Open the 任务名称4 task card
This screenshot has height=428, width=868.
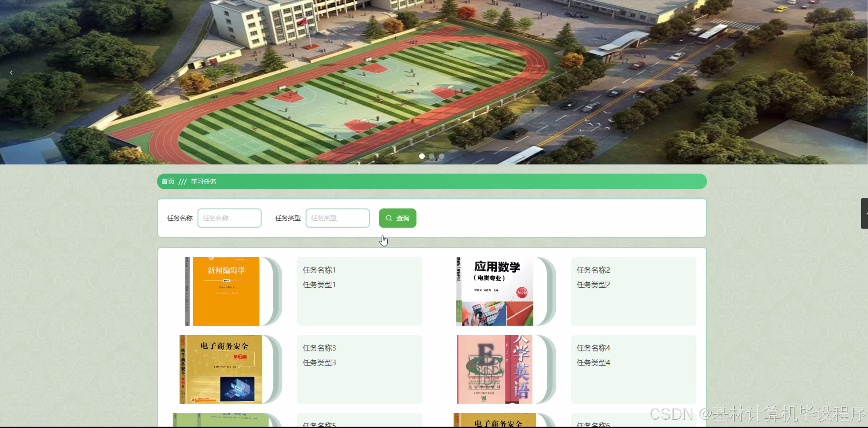[633, 369]
